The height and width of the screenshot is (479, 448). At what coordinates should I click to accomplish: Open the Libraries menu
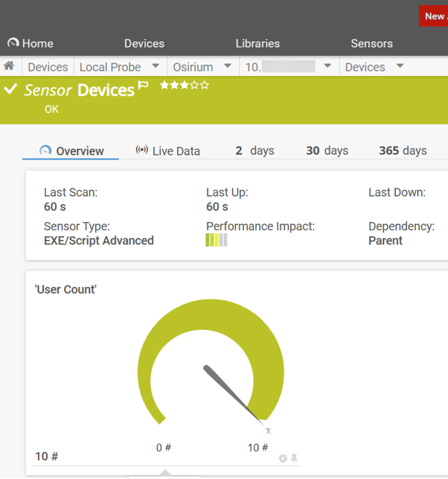click(257, 43)
